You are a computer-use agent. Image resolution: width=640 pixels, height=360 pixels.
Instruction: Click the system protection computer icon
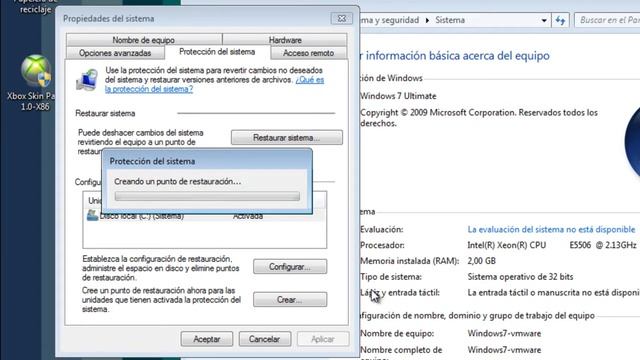(87, 80)
